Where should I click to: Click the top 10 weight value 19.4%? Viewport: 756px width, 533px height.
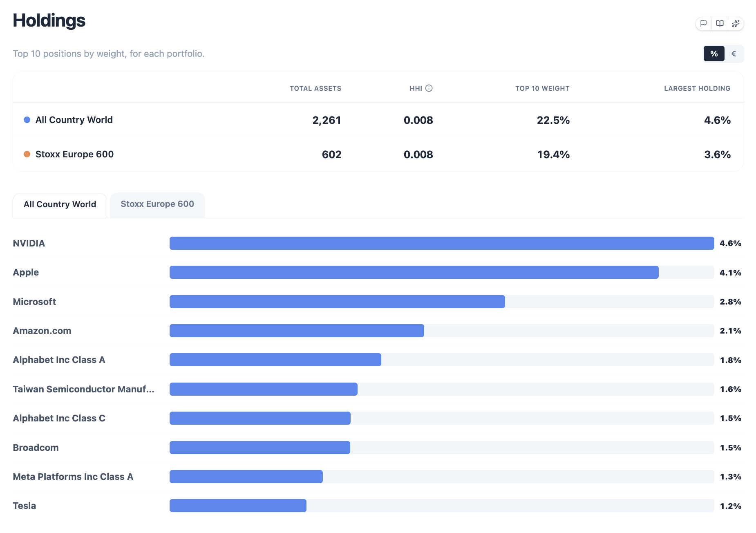553,155
